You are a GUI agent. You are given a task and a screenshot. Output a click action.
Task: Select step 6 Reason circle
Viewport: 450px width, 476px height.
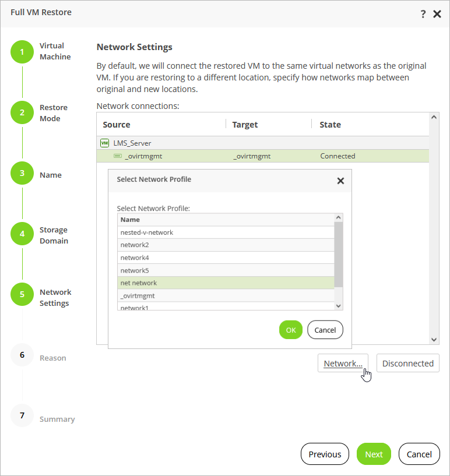click(22, 355)
